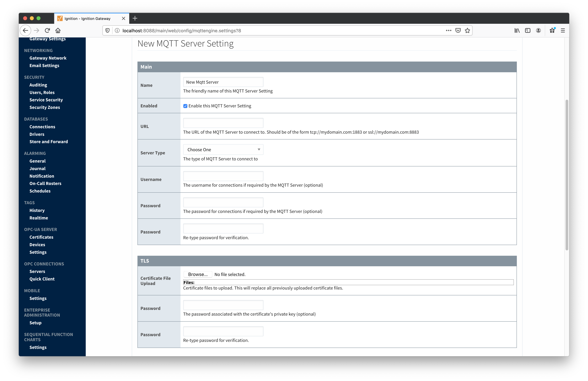The height and width of the screenshot is (381, 588).
Task: Toggle the browser sidebar view
Action: pyautogui.click(x=528, y=30)
